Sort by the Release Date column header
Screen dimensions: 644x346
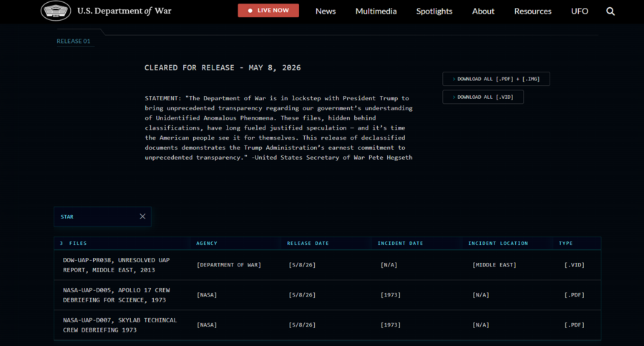tap(308, 243)
